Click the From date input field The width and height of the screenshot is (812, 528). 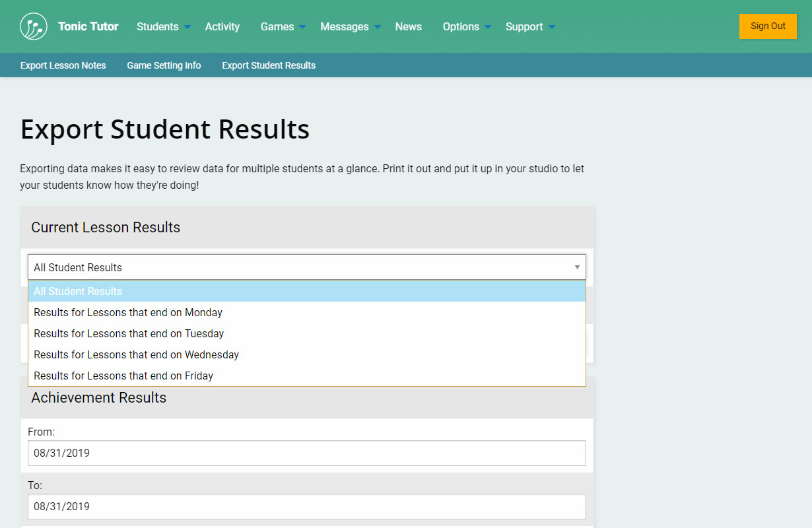(x=306, y=453)
